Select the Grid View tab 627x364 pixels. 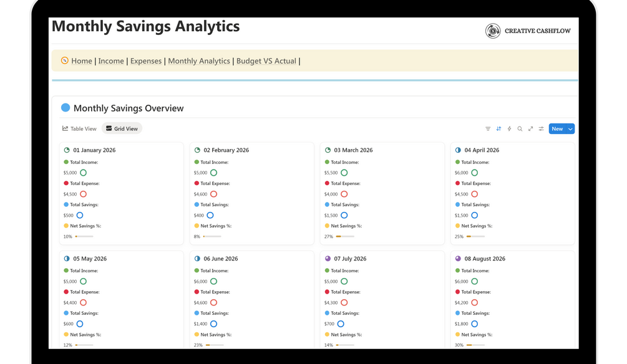(122, 129)
